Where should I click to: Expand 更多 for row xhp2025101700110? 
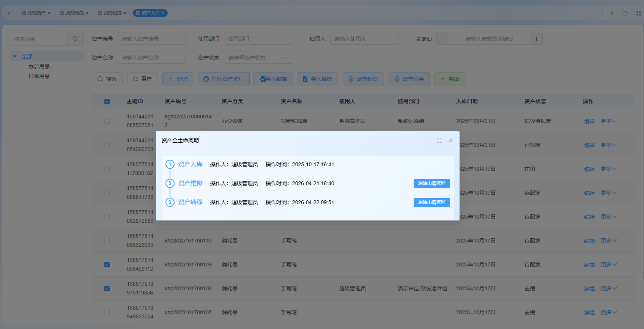(609, 241)
